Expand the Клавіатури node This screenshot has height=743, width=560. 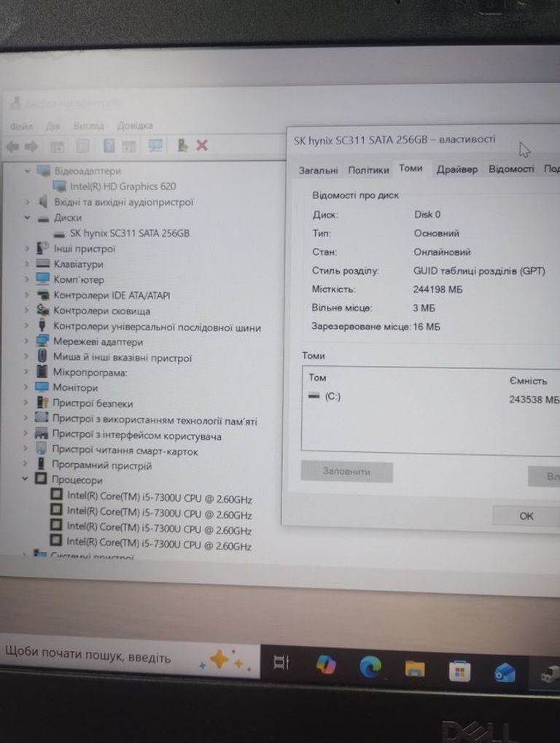pyautogui.click(x=27, y=264)
